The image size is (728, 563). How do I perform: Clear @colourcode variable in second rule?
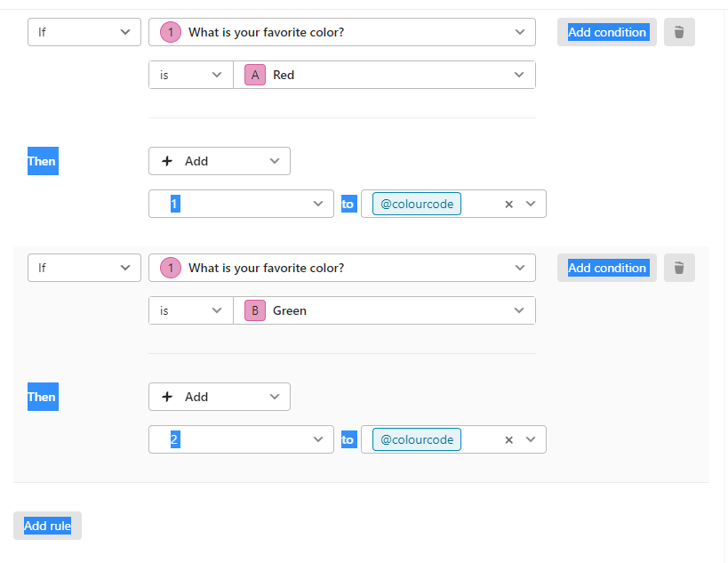508,439
